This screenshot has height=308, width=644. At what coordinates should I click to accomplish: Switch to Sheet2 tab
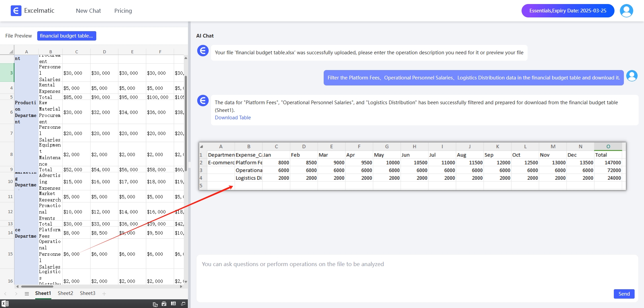pos(65,293)
